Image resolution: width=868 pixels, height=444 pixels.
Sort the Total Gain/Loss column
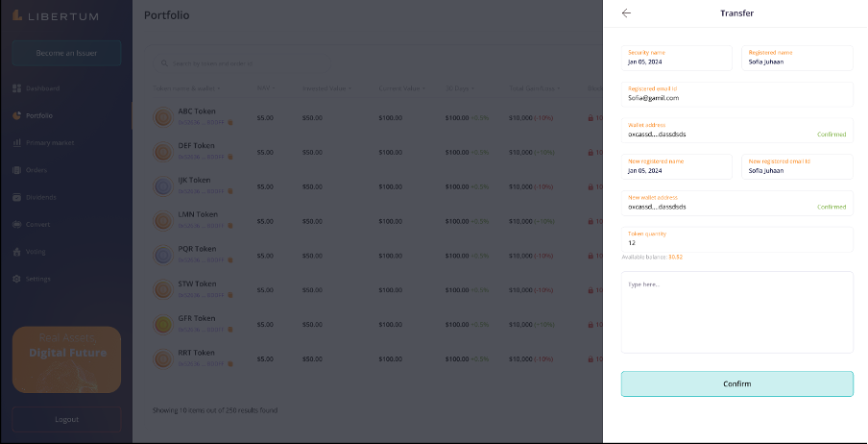(x=537, y=88)
